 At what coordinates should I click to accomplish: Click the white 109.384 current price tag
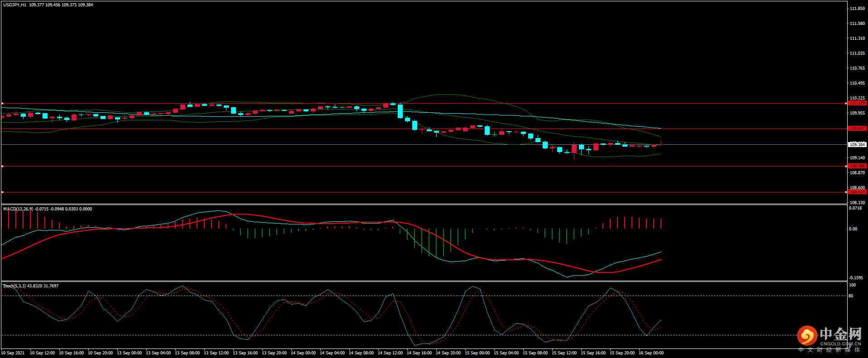(x=857, y=145)
